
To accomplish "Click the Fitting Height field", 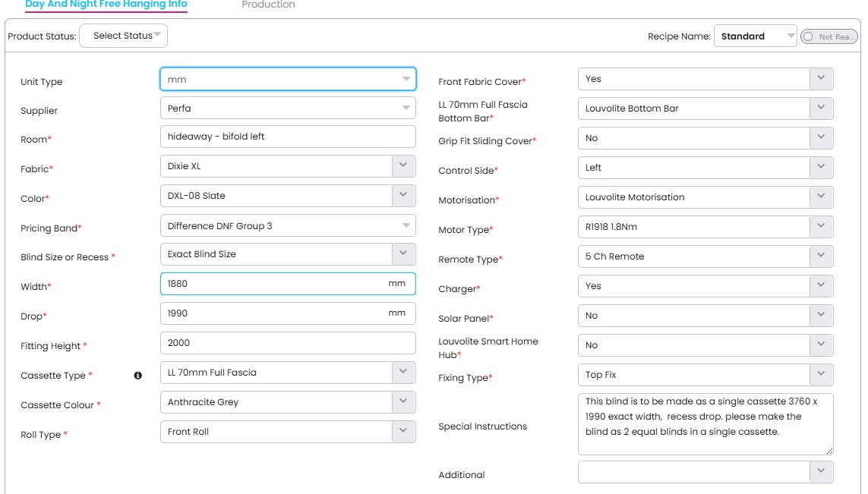I will [x=288, y=342].
